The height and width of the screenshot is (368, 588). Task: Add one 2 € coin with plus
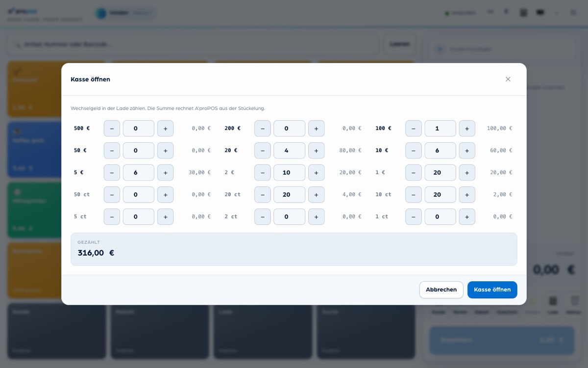pos(316,173)
